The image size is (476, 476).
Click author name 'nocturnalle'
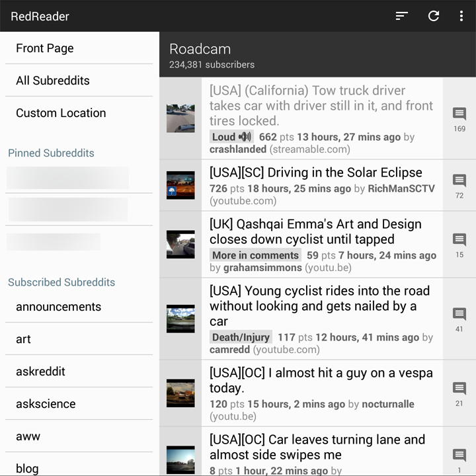388,404
